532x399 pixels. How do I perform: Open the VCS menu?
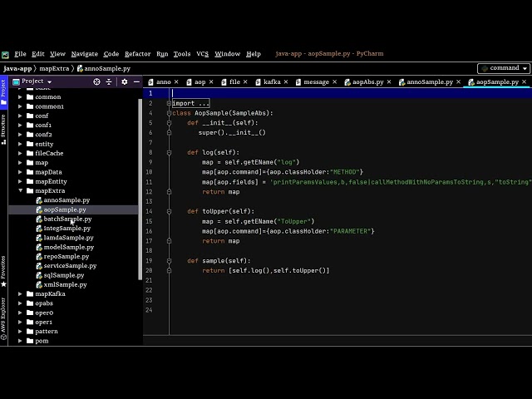[x=203, y=54]
